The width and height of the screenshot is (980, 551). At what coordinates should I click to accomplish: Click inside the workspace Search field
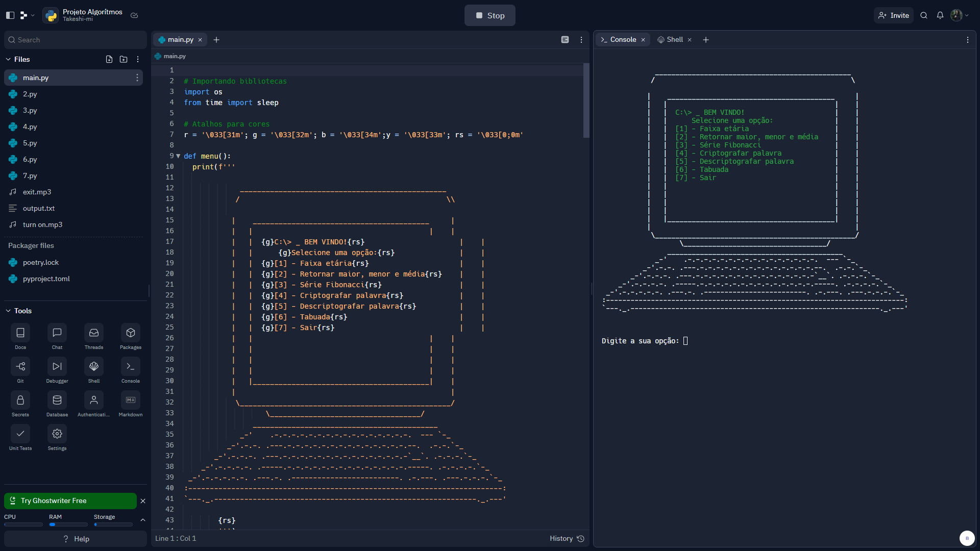click(75, 39)
